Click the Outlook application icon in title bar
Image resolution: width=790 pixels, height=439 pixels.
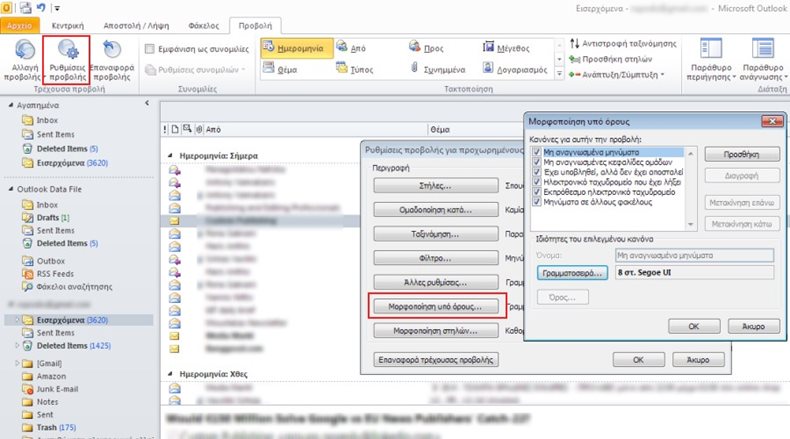pyautogui.click(x=7, y=8)
